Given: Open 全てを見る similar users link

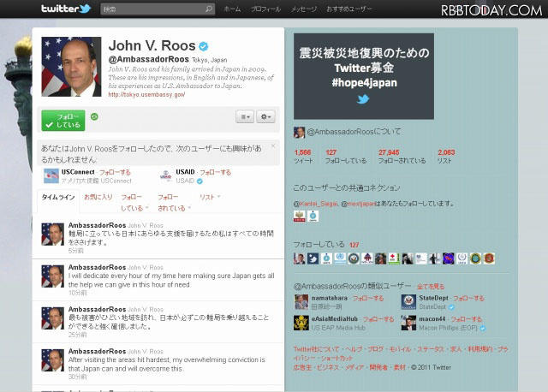Looking at the screenshot, I should click(x=431, y=287).
